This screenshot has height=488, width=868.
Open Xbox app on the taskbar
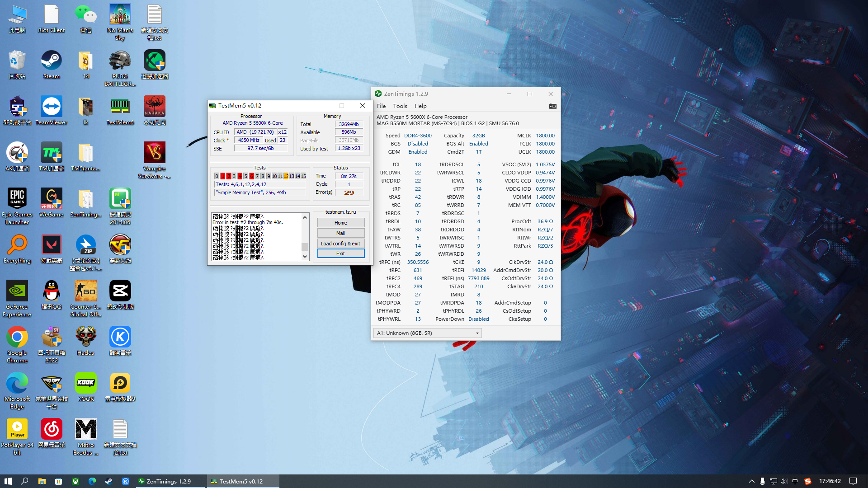point(75,481)
